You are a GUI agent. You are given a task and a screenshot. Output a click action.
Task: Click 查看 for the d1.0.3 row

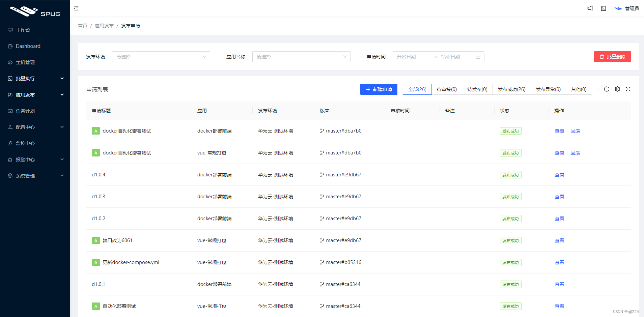pos(559,197)
